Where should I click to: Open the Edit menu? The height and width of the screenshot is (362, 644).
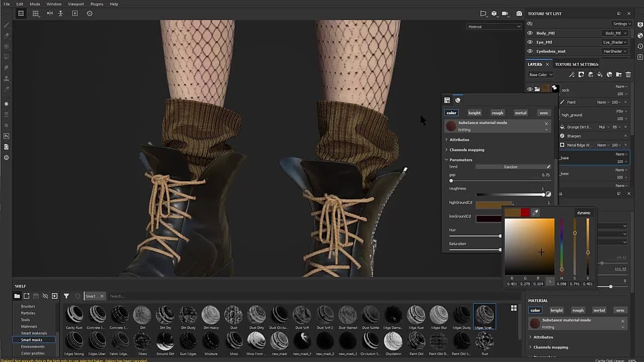point(20,4)
